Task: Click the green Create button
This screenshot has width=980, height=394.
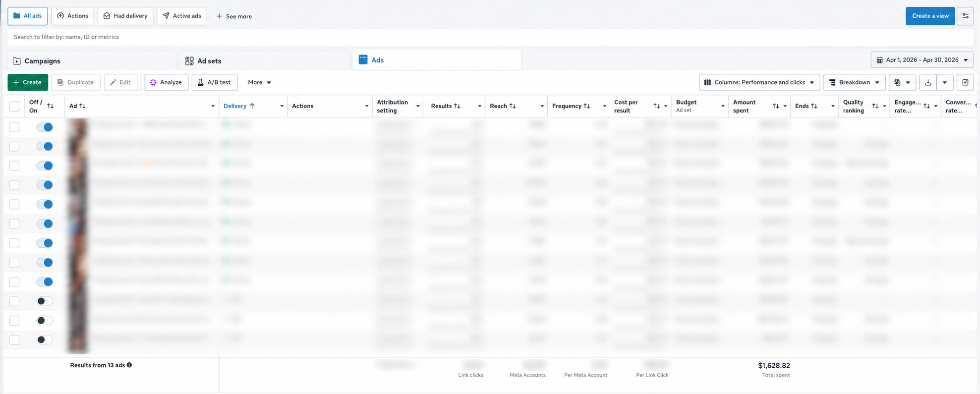Action: (28, 82)
